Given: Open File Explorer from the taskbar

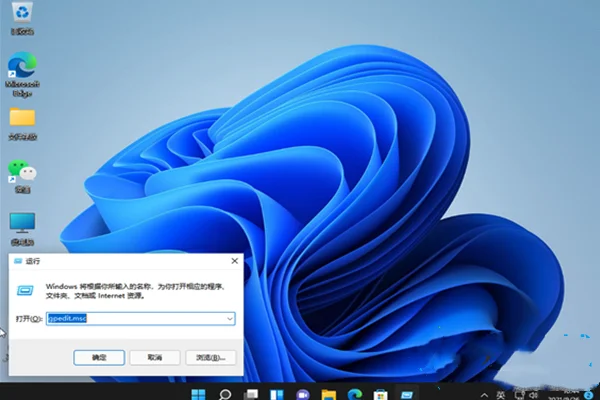Looking at the screenshot, I should [329, 394].
